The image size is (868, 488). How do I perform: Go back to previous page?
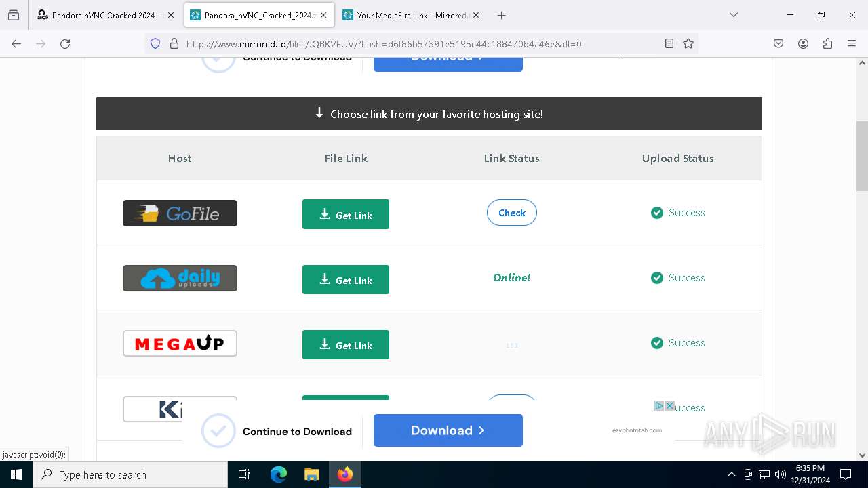coord(16,43)
